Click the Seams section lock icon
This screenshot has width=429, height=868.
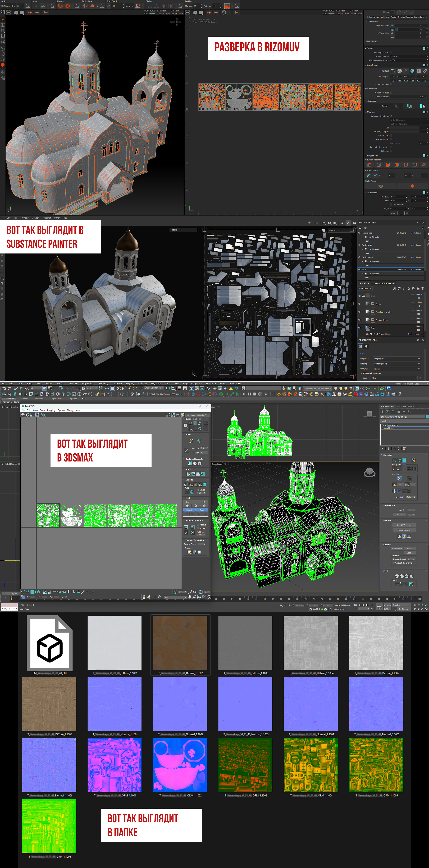(x=424, y=48)
